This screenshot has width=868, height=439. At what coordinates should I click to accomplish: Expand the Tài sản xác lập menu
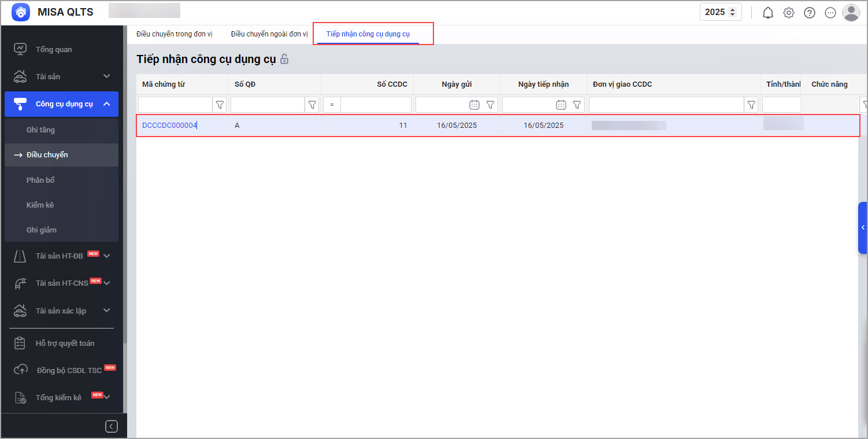tap(106, 311)
